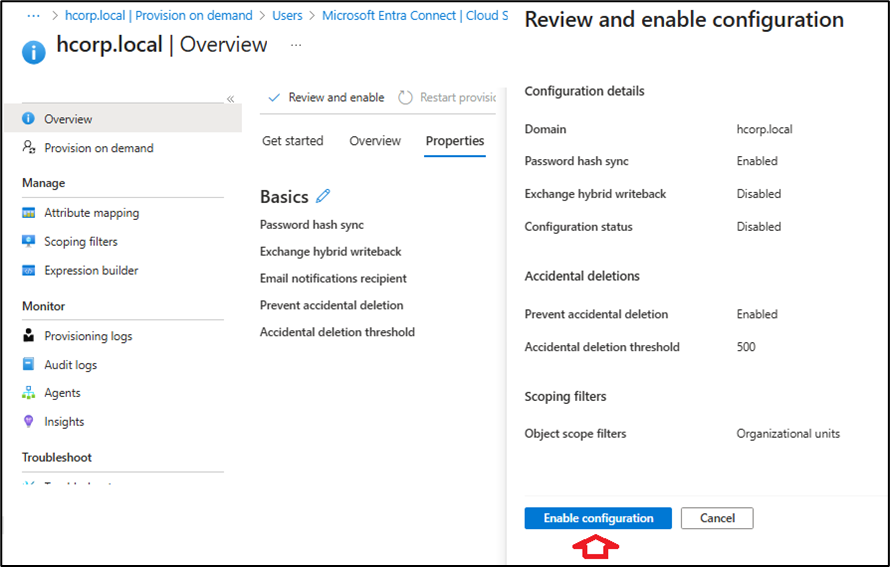Screen dimensions: 890x567
Task: Click the Audit logs icon
Action: [x=28, y=365]
